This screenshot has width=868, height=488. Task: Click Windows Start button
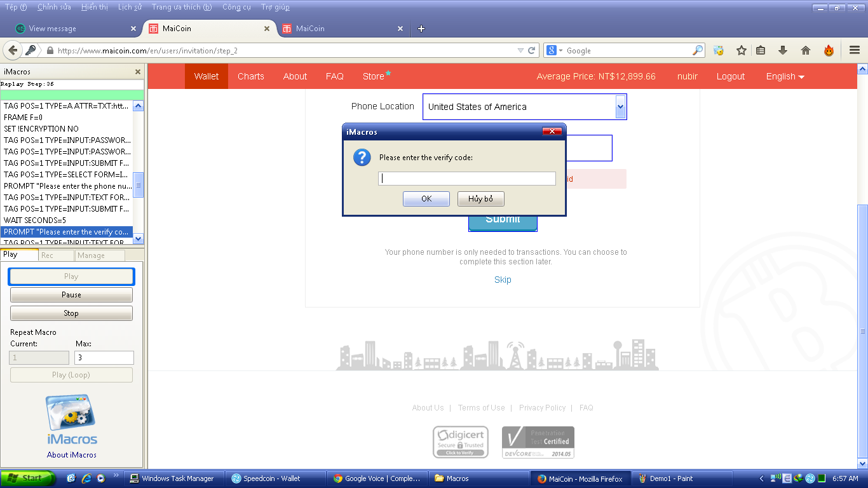point(28,478)
